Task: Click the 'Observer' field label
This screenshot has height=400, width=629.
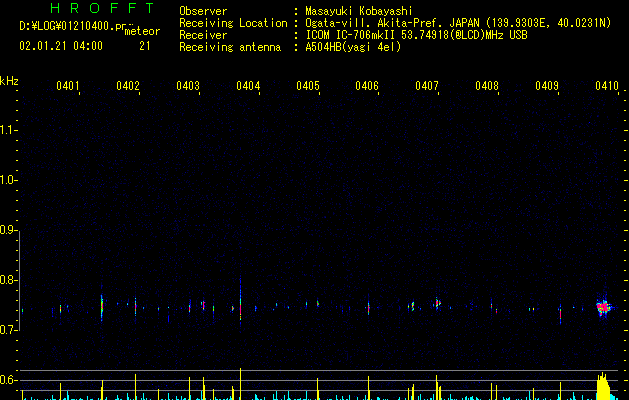Action: (x=203, y=11)
